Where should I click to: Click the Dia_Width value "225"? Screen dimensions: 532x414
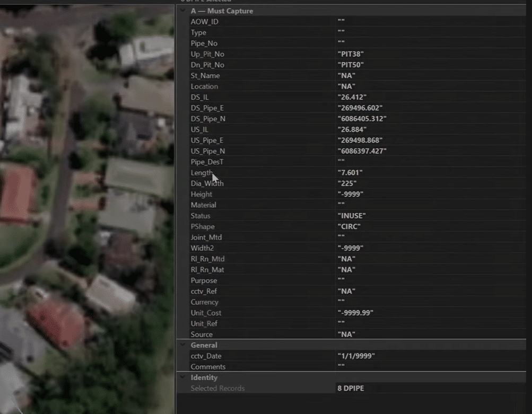[347, 183]
